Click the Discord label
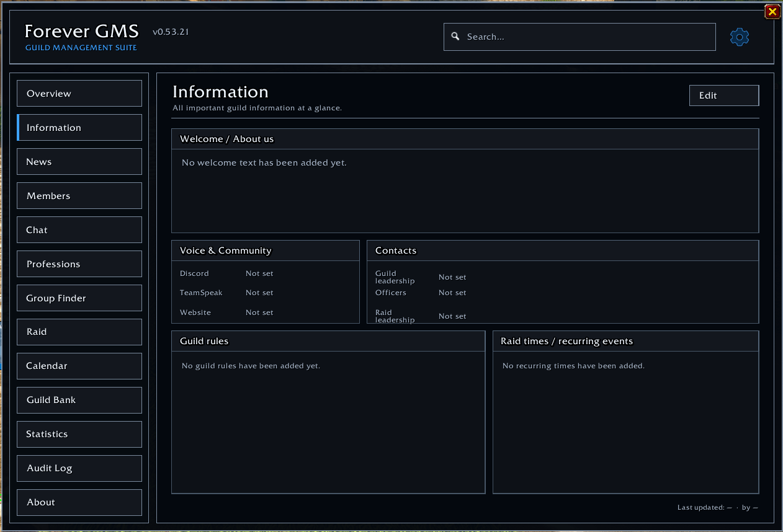The width and height of the screenshot is (783, 532). pyautogui.click(x=194, y=273)
